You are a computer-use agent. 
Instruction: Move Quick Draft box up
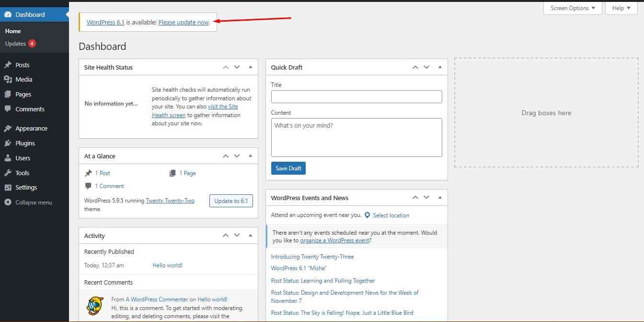[x=415, y=67]
